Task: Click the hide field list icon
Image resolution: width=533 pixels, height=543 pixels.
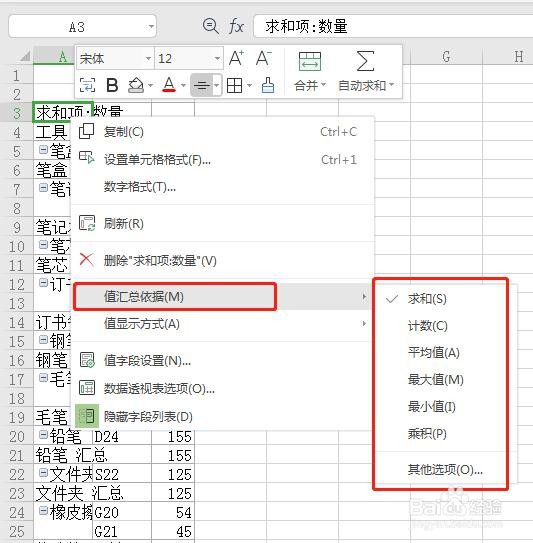Action: click(87, 416)
